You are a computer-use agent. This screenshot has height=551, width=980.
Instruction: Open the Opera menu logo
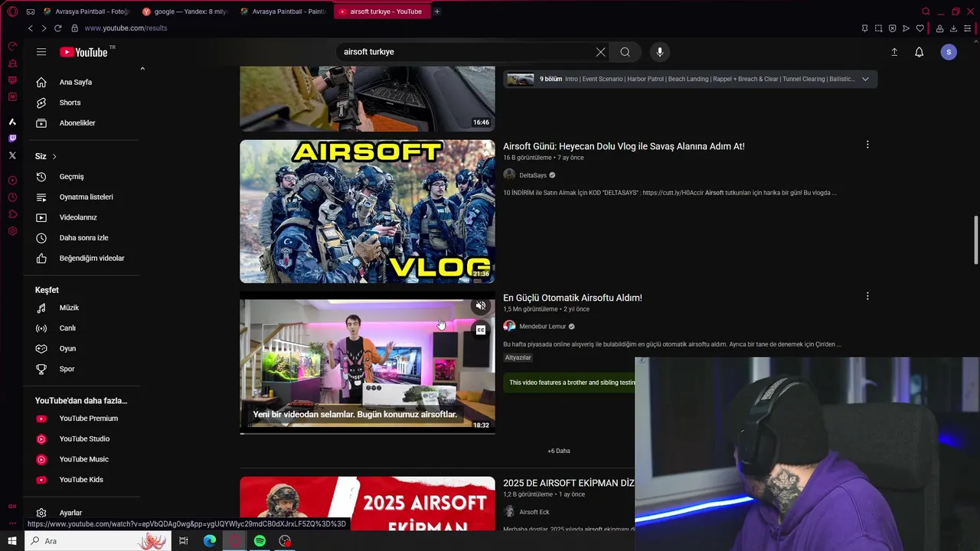(x=12, y=11)
